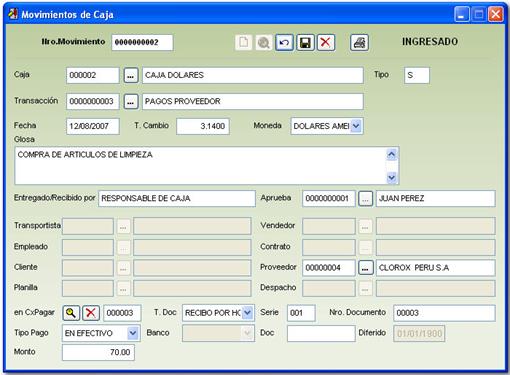Click the Nro.Movimiento field 0000000002
Screen dimensions: 510x375
click(x=142, y=43)
